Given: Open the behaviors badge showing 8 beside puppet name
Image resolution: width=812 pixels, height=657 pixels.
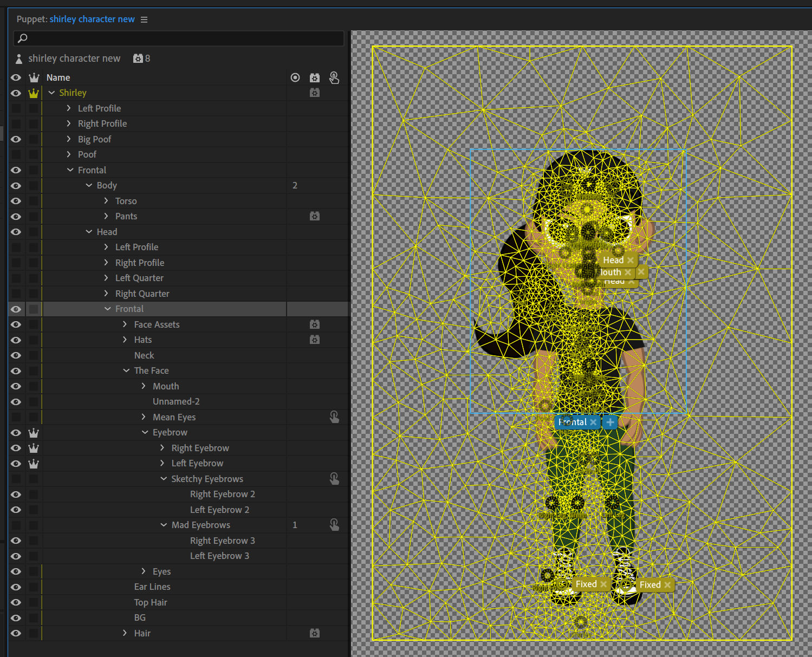Looking at the screenshot, I should click(x=138, y=58).
